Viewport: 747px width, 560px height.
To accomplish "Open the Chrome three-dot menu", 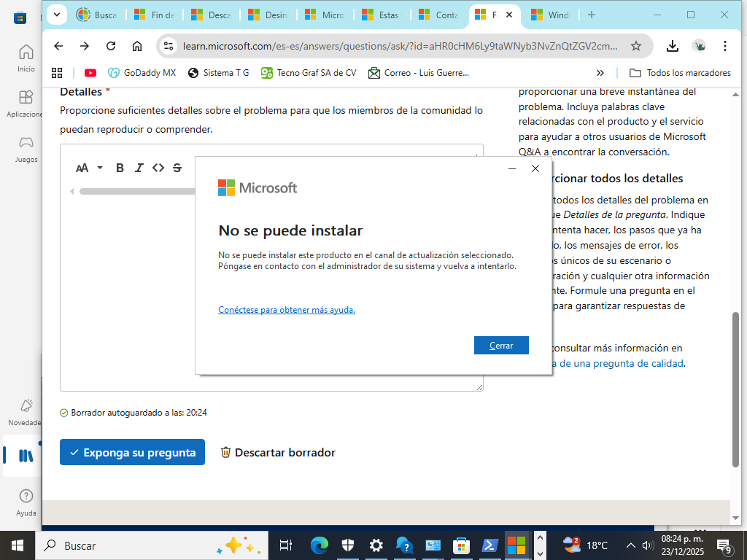I will click(724, 46).
